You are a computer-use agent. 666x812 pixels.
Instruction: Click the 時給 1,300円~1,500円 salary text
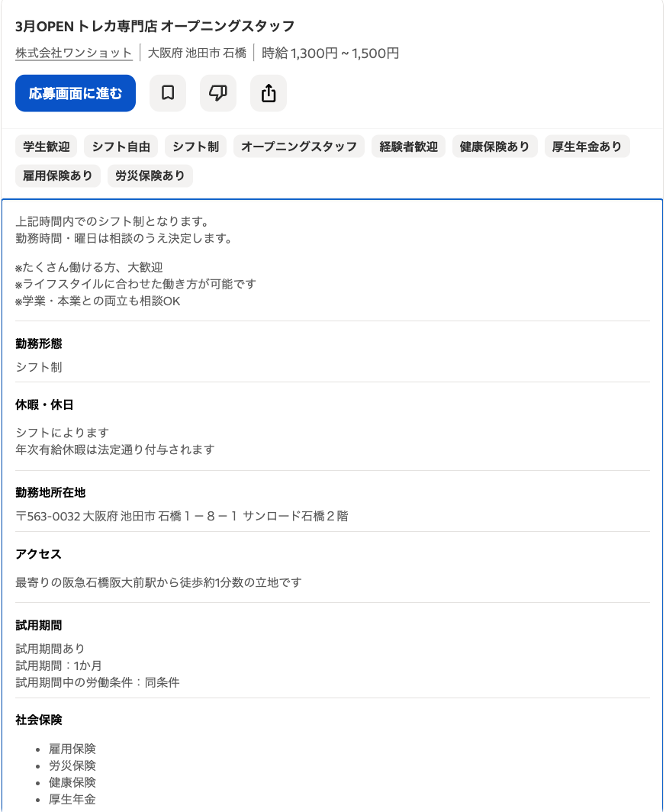pos(330,53)
